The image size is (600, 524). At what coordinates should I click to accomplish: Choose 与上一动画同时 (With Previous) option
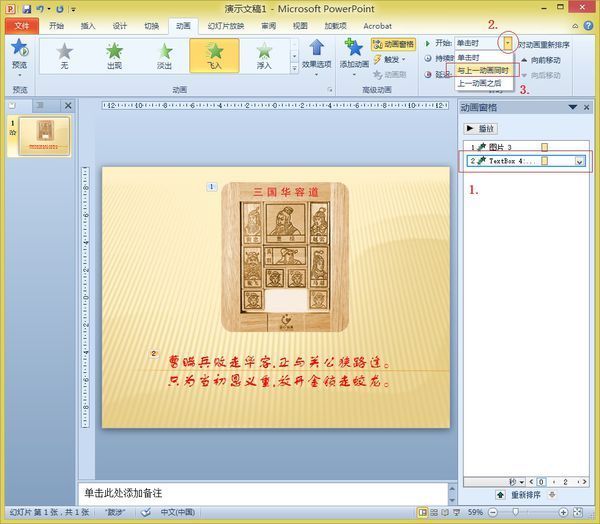click(x=484, y=70)
